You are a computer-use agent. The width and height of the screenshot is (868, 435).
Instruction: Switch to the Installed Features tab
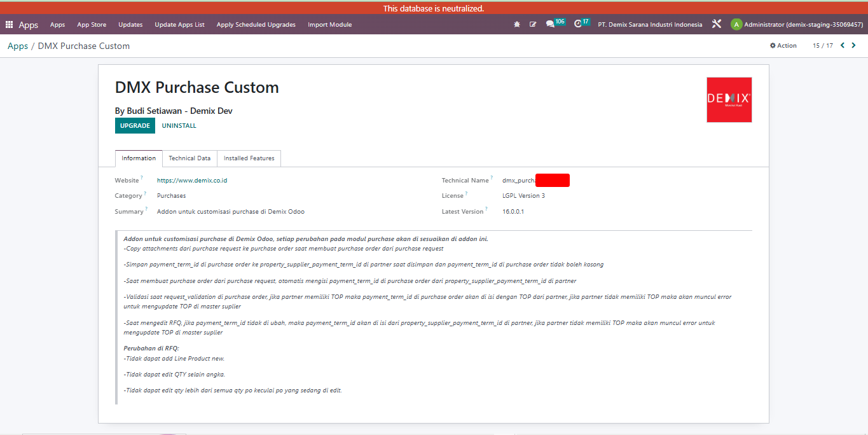point(249,158)
